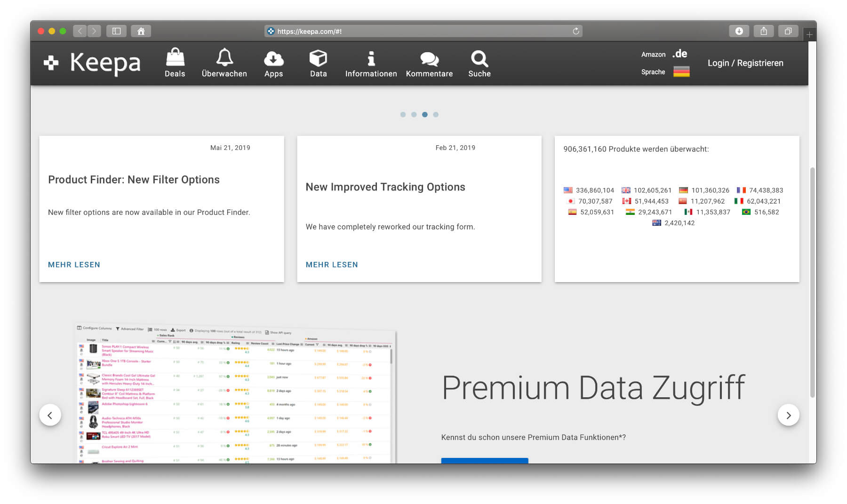Click the Überwachen bell icon

click(224, 58)
